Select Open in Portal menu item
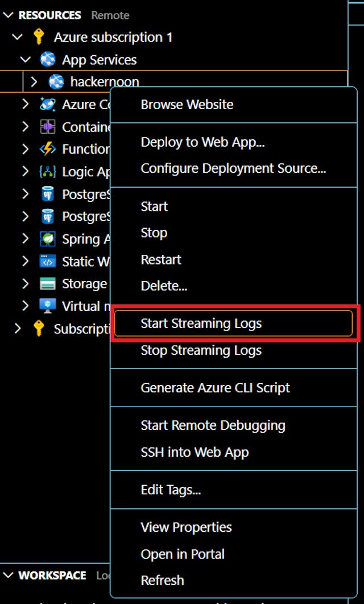364x604 pixels. click(x=182, y=554)
